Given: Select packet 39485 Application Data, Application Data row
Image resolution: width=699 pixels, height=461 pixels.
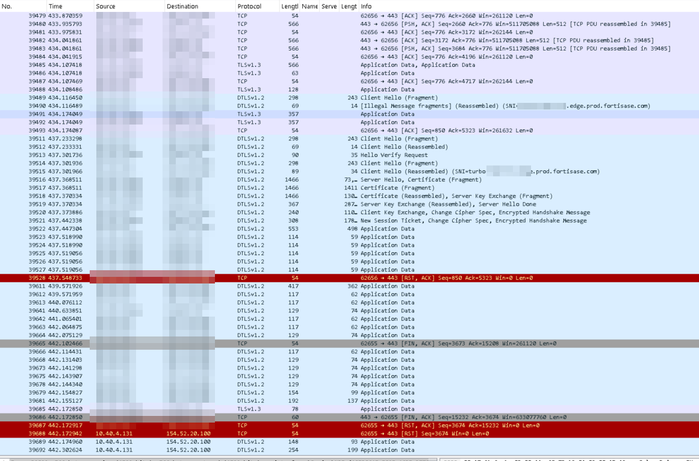Looking at the screenshot, I should 350,65.
